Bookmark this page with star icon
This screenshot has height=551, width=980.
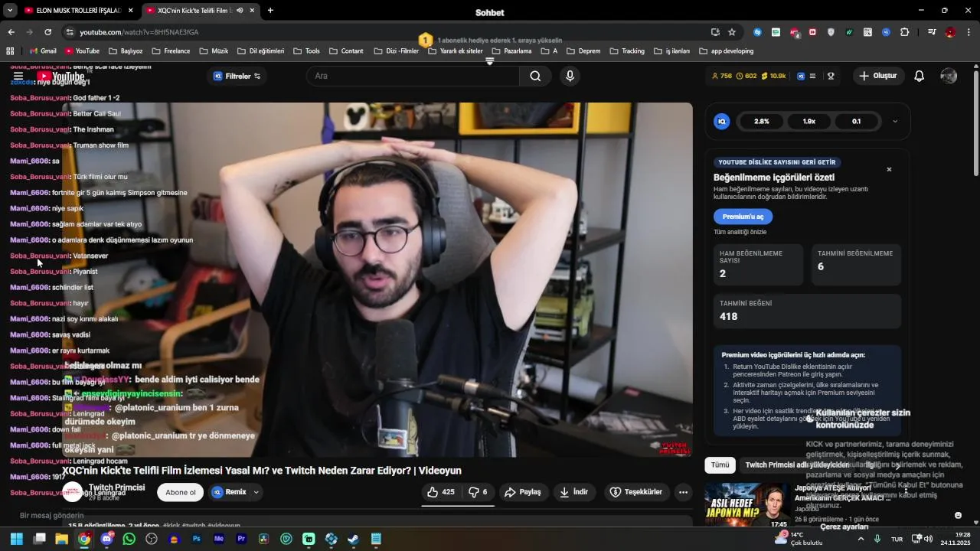pyautogui.click(x=732, y=32)
